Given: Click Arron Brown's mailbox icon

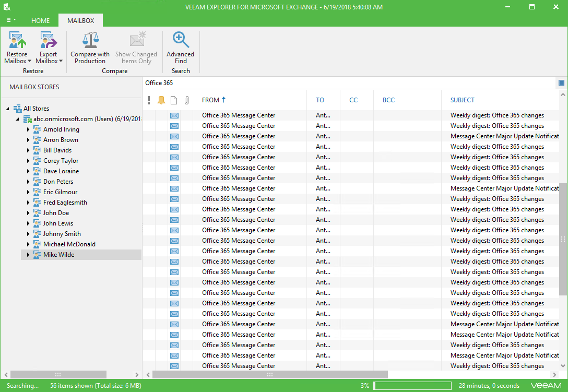Looking at the screenshot, I should 37,140.
